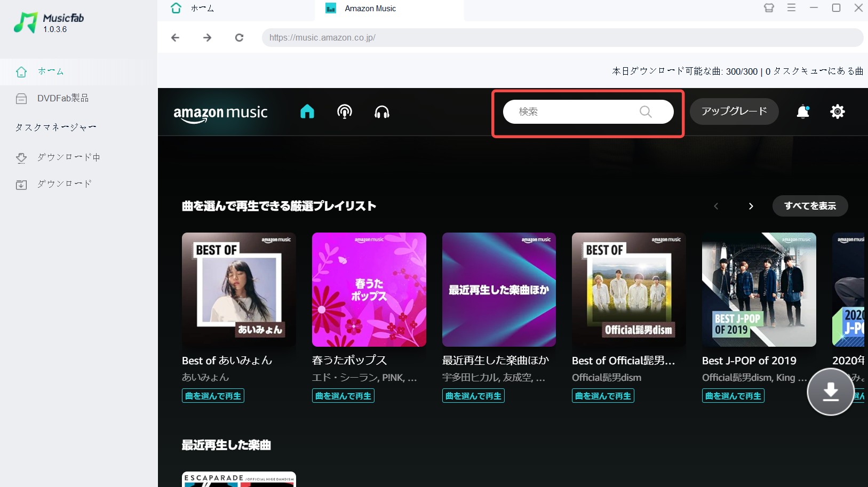Open Best J-POP of 2019 cover thumbnail
Screen dimensions: 868x487
click(x=759, y=290)
